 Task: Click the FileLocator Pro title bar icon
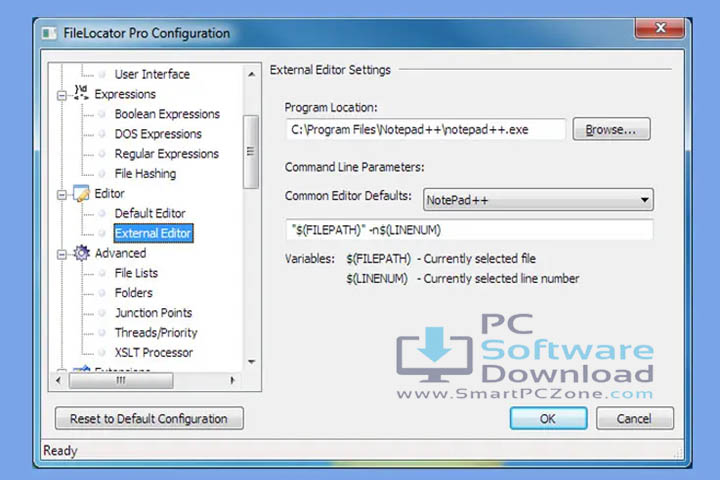[49, 33]
